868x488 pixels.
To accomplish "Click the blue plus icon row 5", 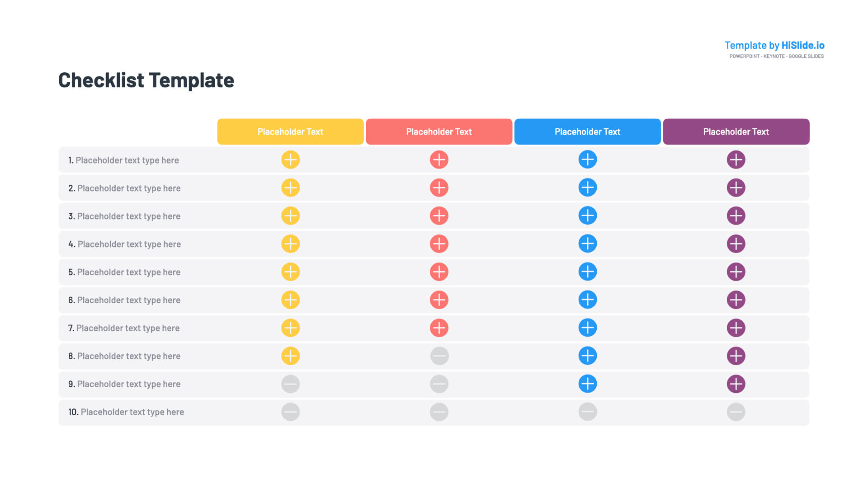I will pyautogui.click(x=587, y=271).
